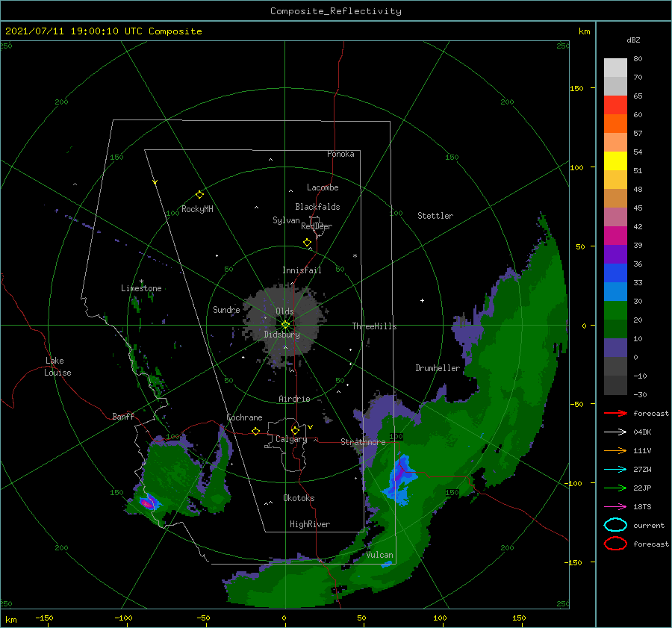Click the magenta storm core south of Banff
The height and width of the screenshot is (628, 672).
147,503
